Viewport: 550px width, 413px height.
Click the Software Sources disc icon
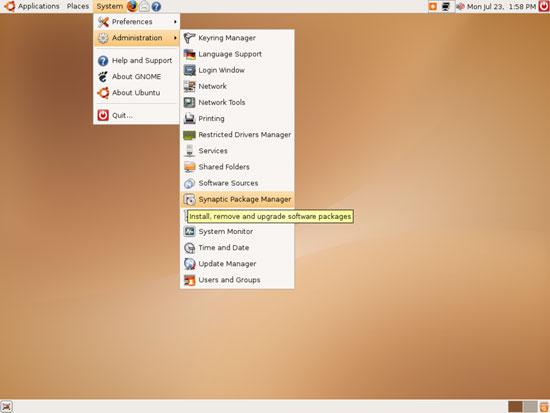click(189, 183)
